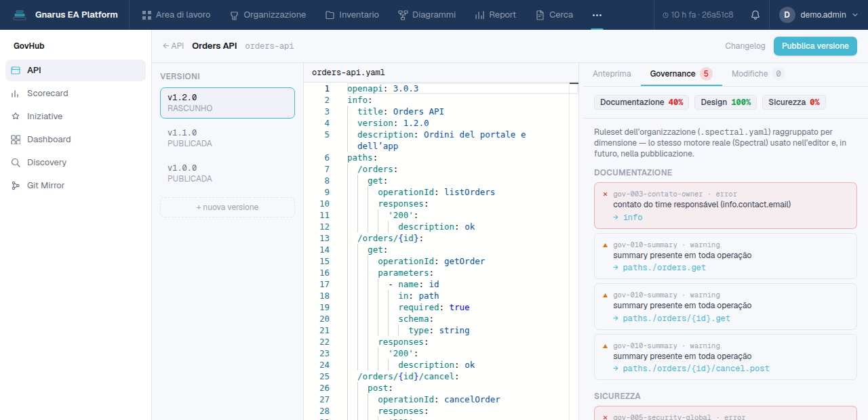Click the D user avatar
The width and height of the screenshot is (868, 420).
(x=787, y=14)
